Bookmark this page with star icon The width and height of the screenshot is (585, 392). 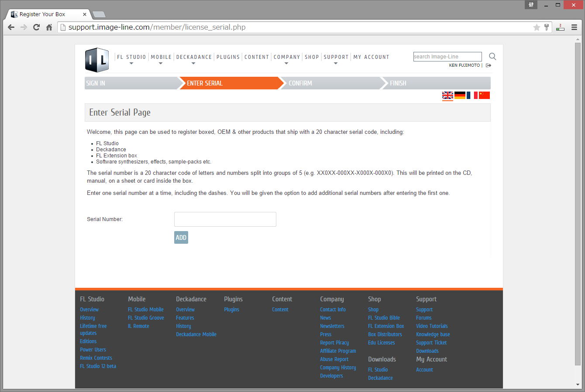click(537, 27)
